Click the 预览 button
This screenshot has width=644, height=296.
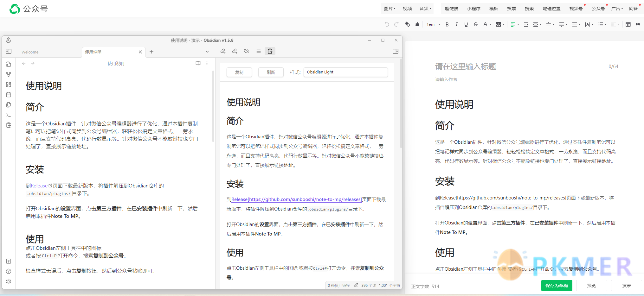pos(591,286)
